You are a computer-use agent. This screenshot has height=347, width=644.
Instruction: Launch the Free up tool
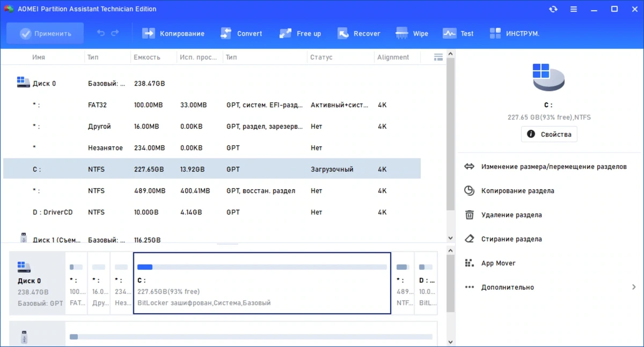(x=300, y=33)
